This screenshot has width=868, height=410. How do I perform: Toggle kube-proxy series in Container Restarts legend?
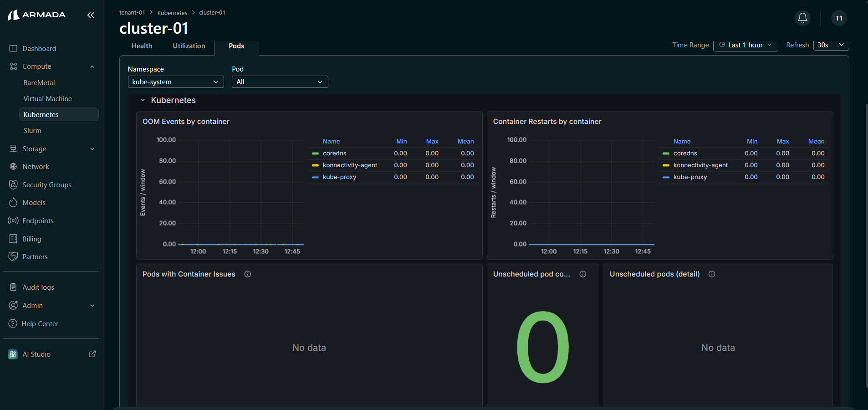point(690,177)
